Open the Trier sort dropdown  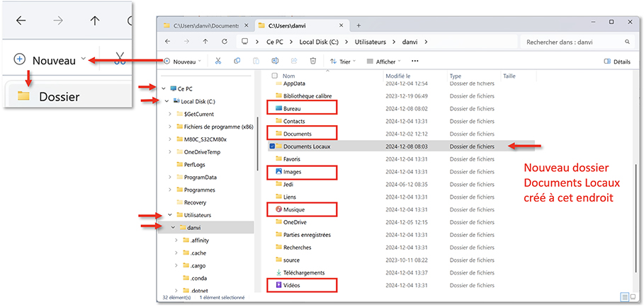click(344, 62)
